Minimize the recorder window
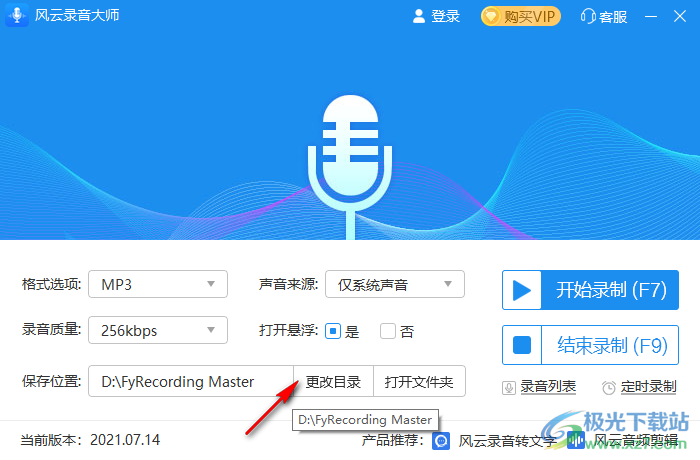 pos(651,17)
